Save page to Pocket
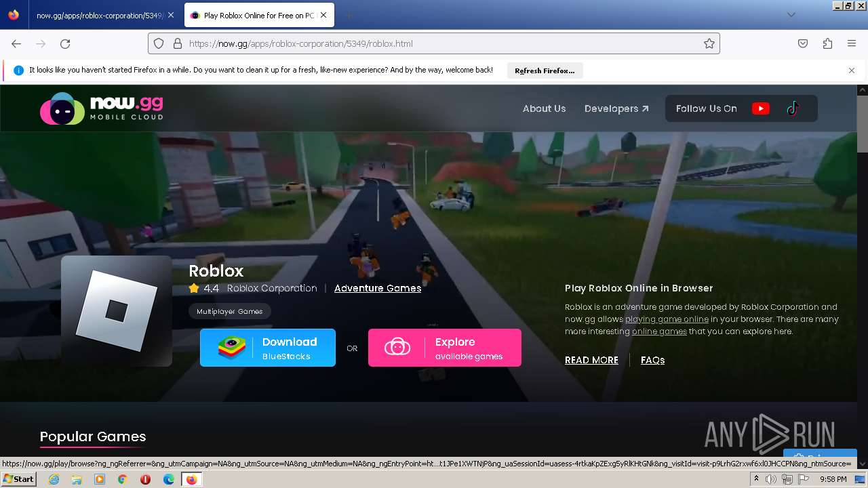868x488 pixels. tap(803, 43)
